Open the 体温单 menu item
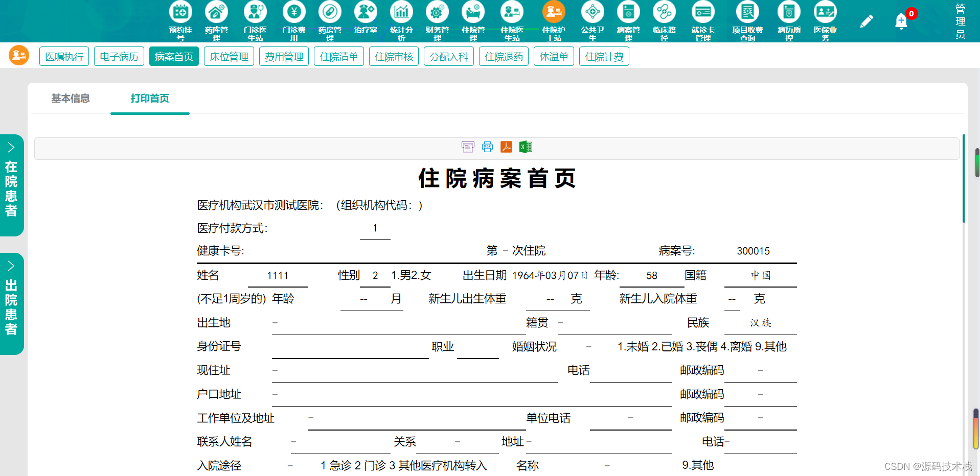The width and height of the screenshot is (980, 476). (554, 56)
